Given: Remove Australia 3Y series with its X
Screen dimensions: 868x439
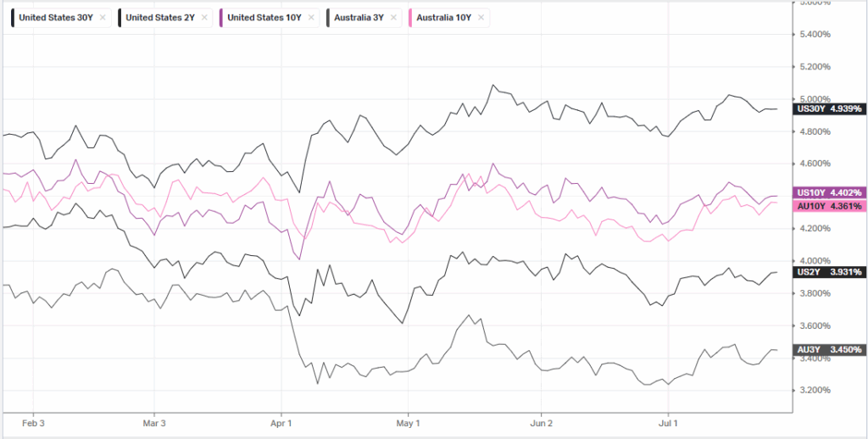Looking at the screenshot, I should click(x=393, y=18).
